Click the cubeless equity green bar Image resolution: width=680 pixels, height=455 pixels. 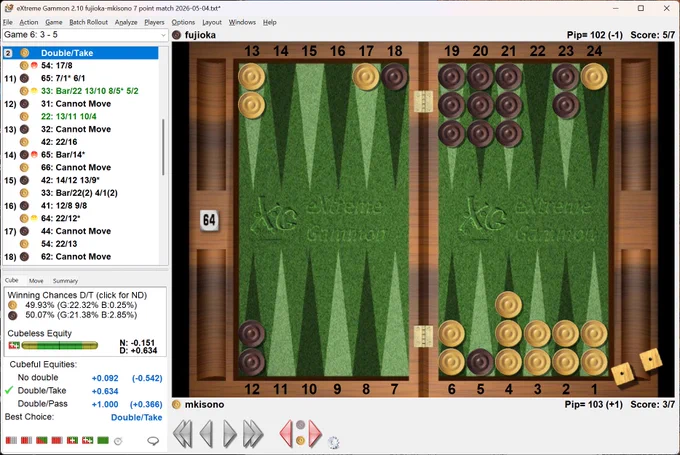tap(59, 345)
